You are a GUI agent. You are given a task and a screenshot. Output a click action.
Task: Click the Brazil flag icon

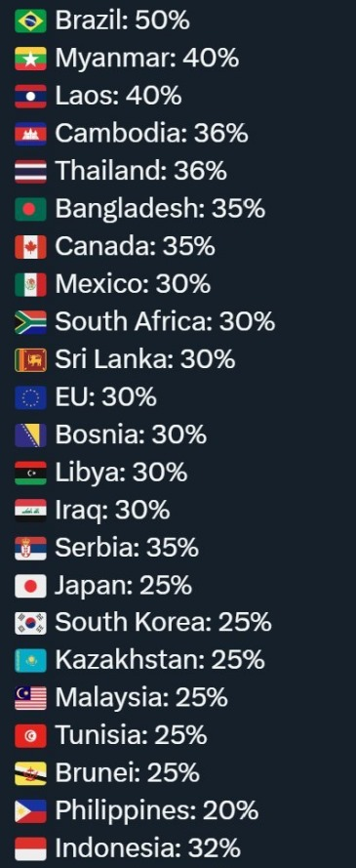coord(30,21)
